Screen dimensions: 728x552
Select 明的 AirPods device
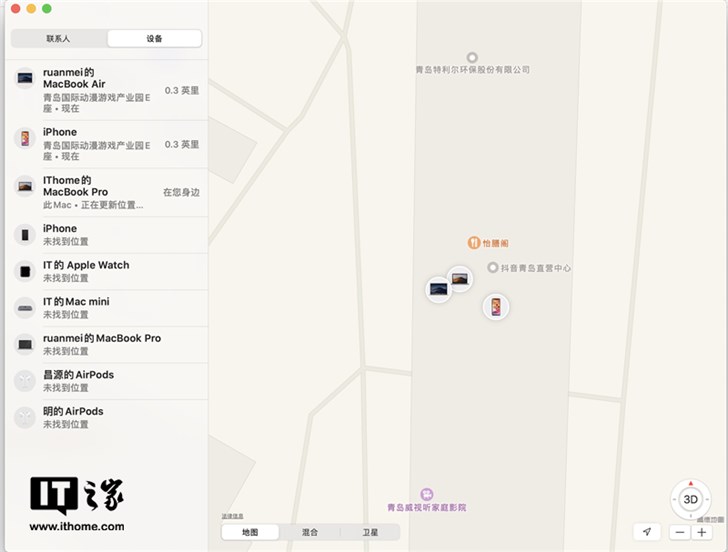[x=107, y=417]
